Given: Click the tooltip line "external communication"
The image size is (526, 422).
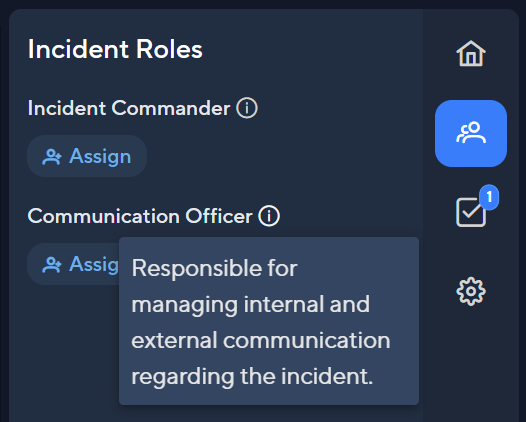Looking at the screenshot, I should 261,340.
